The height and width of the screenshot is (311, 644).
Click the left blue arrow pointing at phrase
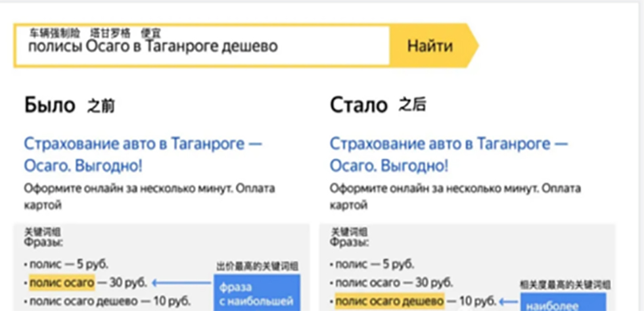click(x=181, y=283)
